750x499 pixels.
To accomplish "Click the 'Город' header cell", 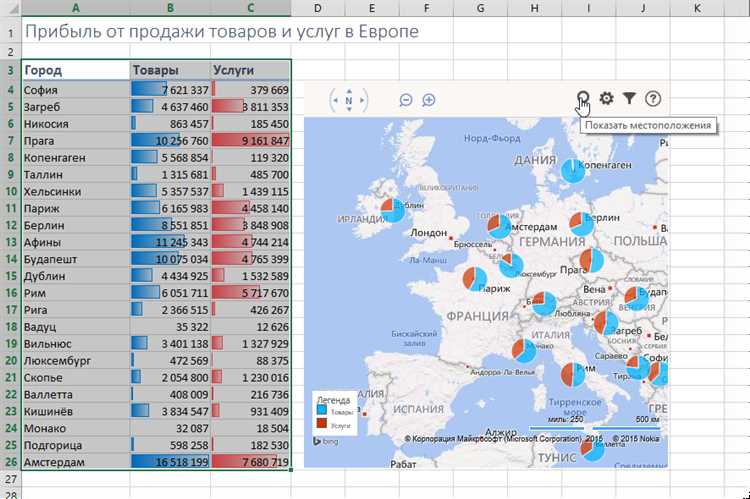I will pos(76,70).
